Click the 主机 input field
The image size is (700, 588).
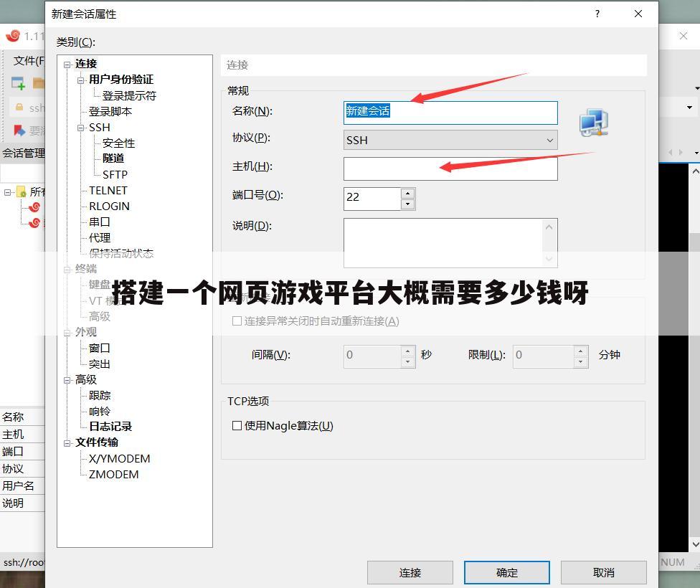coord(450,169)
